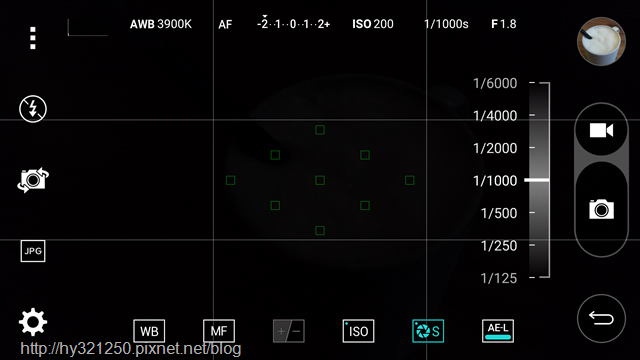Tap the back arrow button
Viewport: 640px width, 360px height.
tap(601, 318)
